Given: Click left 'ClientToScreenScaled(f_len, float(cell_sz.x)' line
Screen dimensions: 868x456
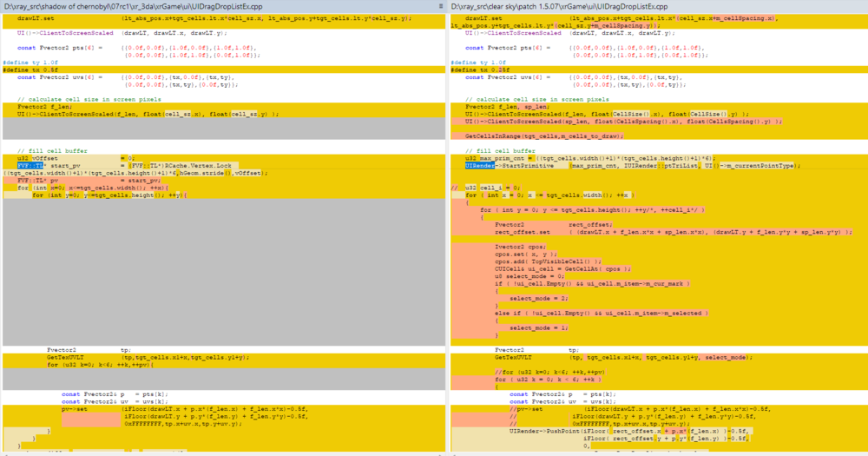Looking at the screenshot, I should pyautogui.click(x=224, y=114).
